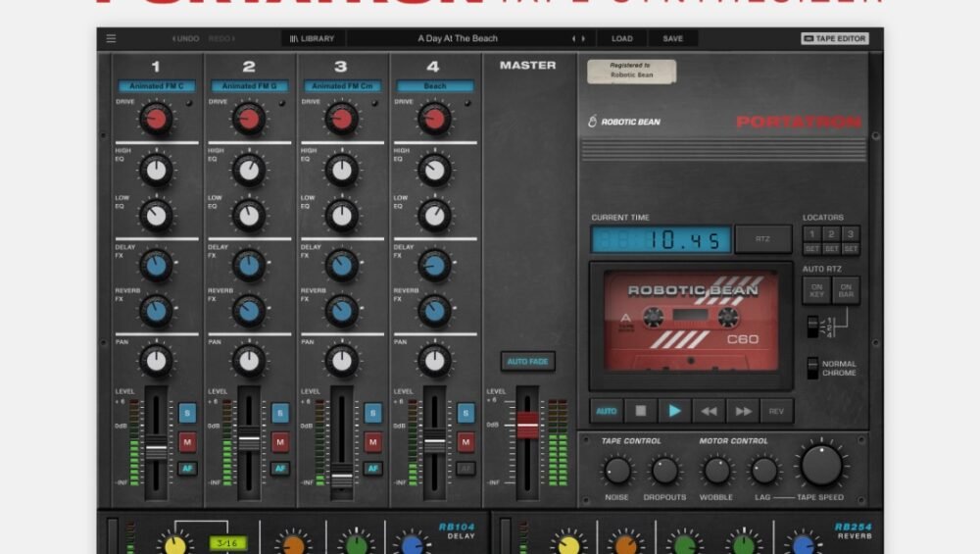Set locator 1 position

(811, 249)
